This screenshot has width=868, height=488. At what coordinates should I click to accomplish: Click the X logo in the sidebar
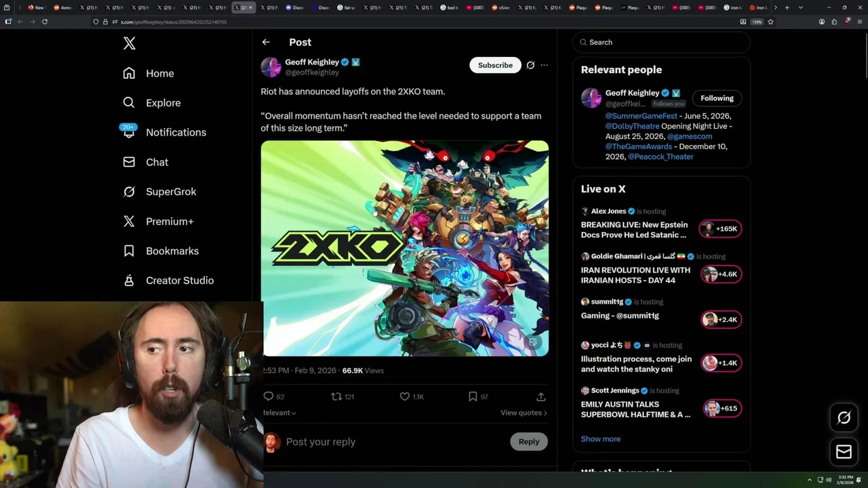coord(130,43)
